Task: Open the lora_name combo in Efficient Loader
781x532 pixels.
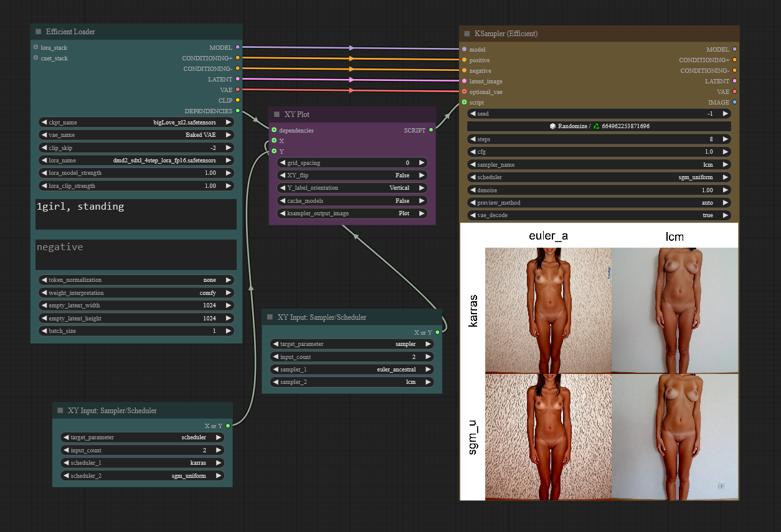Action: (x=136, y=161)
